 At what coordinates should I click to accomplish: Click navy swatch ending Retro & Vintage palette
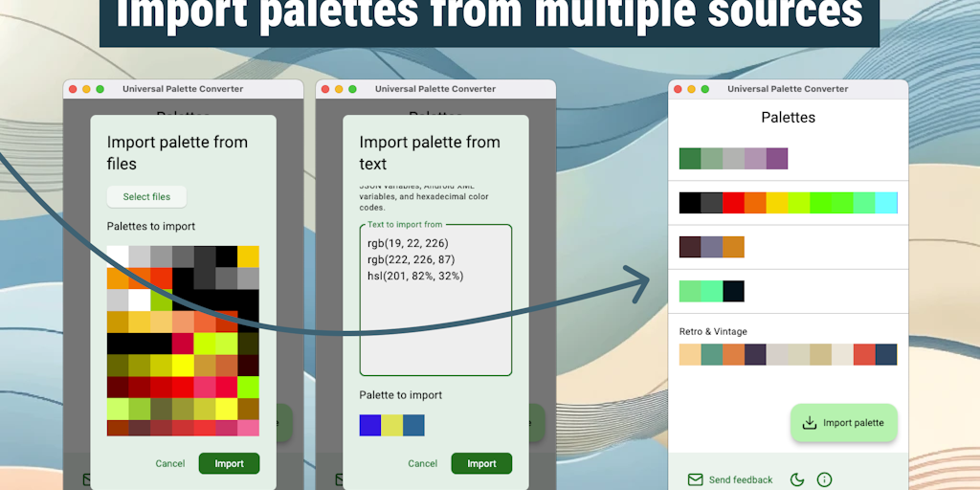(x=885, y=354)
